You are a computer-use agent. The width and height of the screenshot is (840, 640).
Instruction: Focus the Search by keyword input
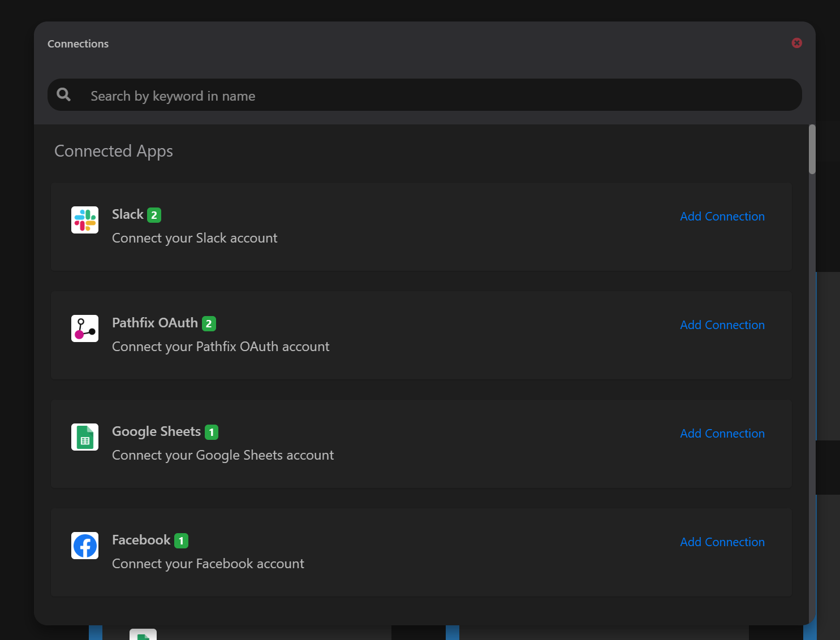point(425,95)
